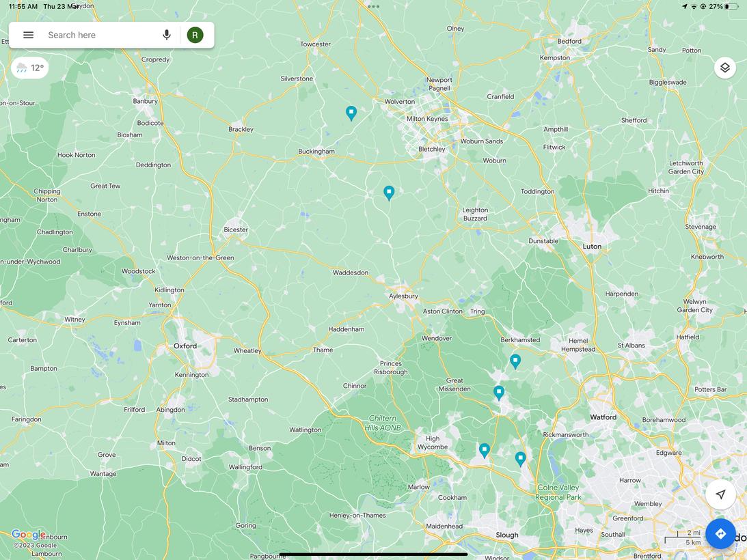The height and width of the screenshot is (560, 747).
Task: Tap the Chiltern Hills AONB label
Action: click(383, 423)
